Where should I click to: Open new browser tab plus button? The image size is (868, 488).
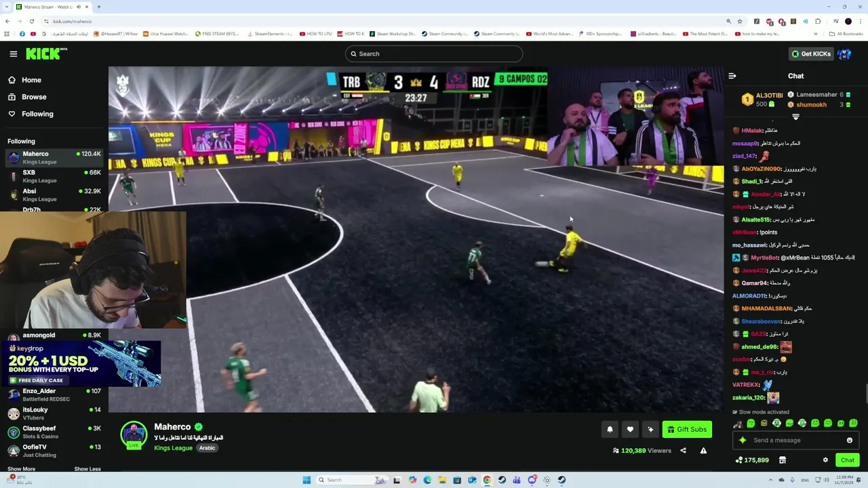tap(99, 7)
